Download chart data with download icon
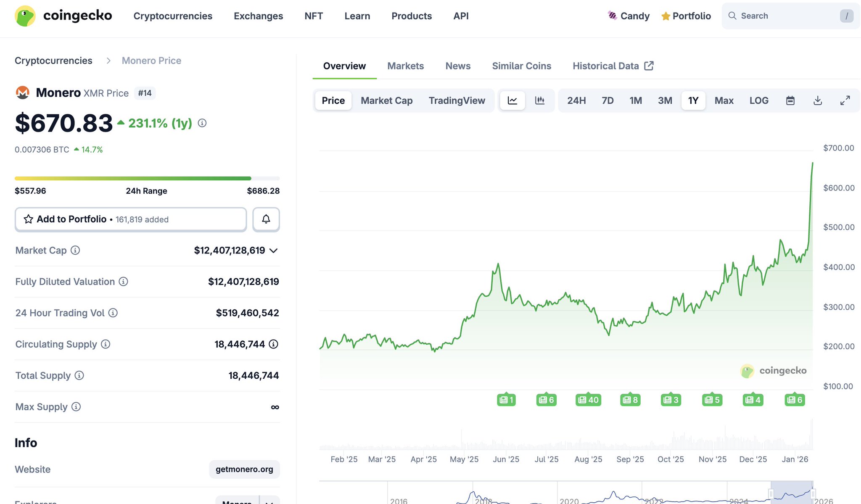The image size is (861, 504). pos(817,100)
